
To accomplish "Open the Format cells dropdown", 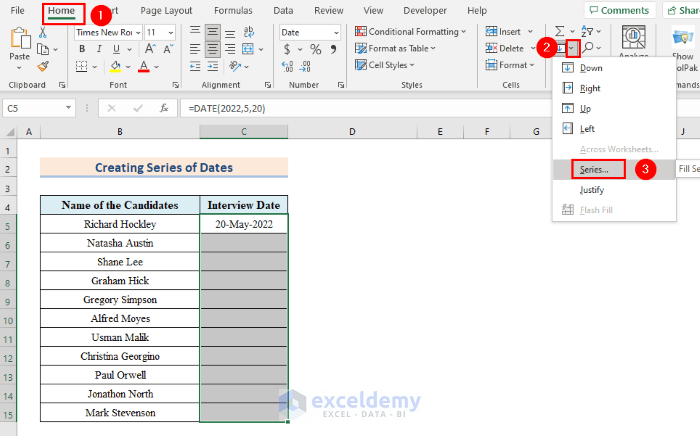I will (510, 65).
